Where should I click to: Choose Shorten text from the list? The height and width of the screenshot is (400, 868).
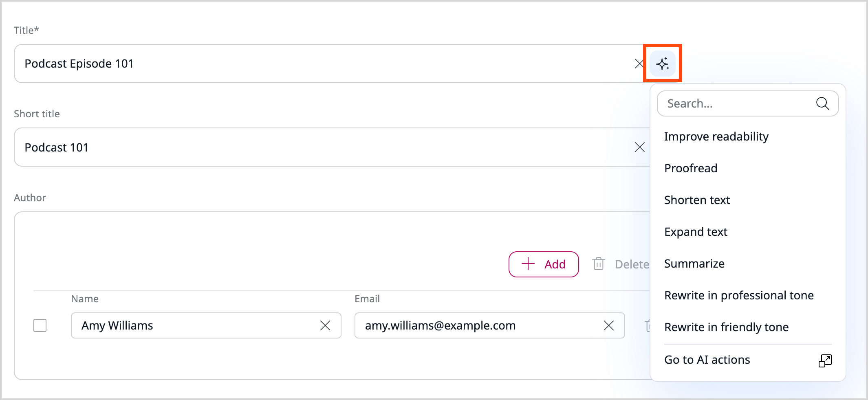697,200
